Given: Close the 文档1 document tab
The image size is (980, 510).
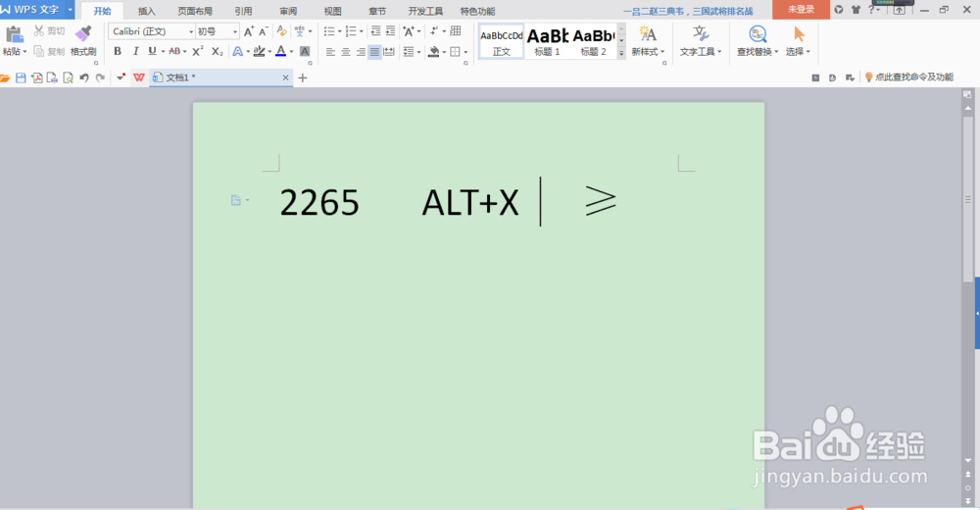Looking at the screenshot, I should click(285, 77).
